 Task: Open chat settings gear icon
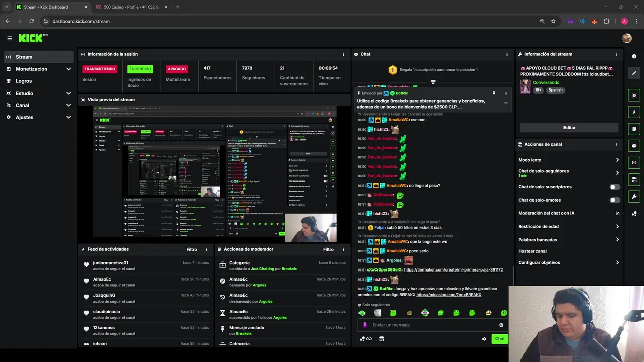click(484, 339)
